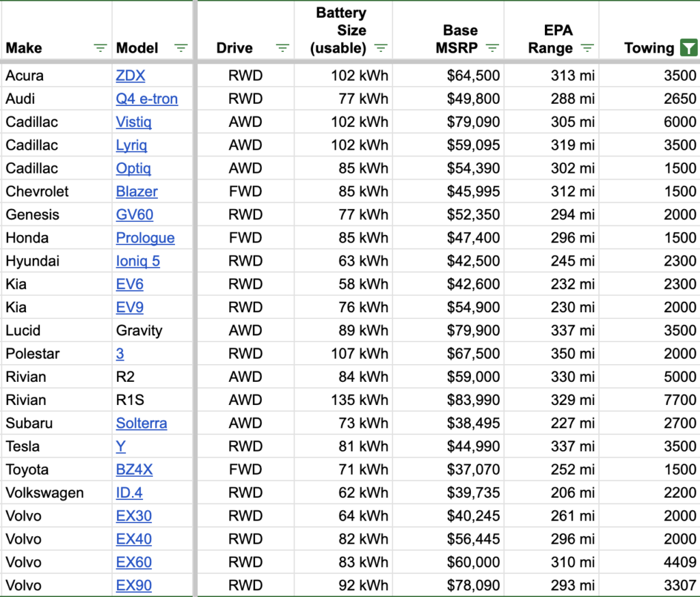Screen dimensions: 700x597
Task: Follow the Ioniq 5 hyperlink
Action: (x=138, y=261)
